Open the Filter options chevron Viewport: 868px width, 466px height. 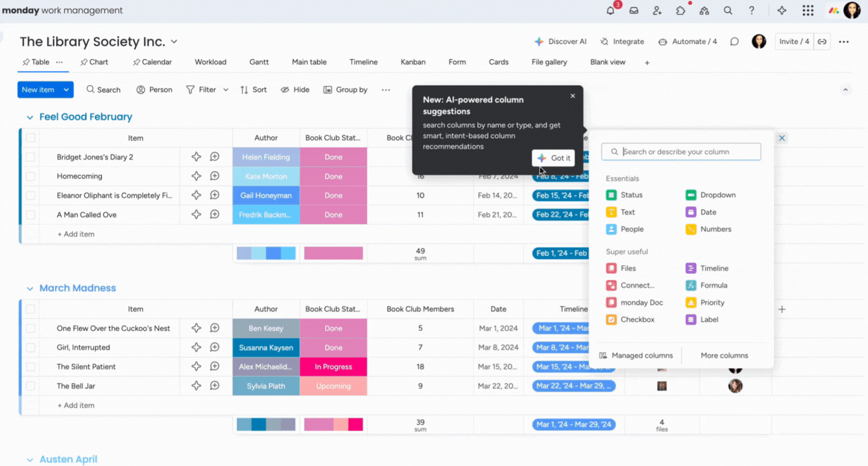pyautogui.click(x=226, y=90)
